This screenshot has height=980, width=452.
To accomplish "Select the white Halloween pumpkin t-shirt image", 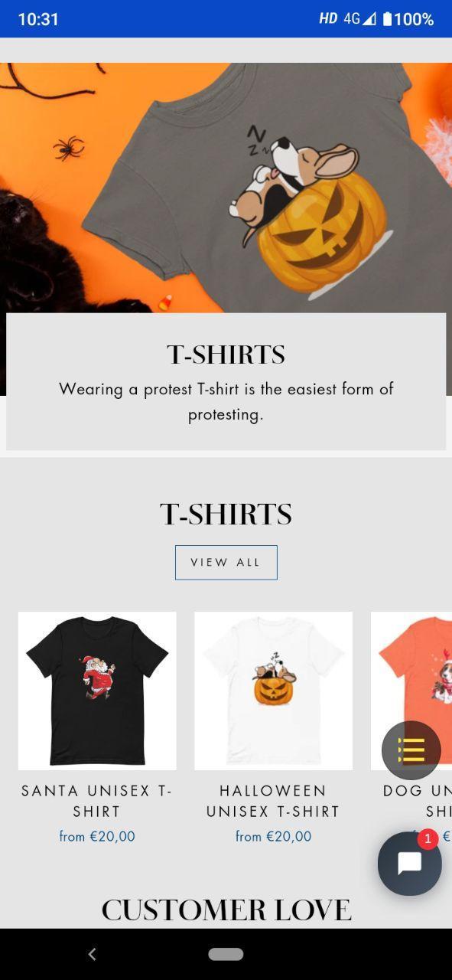I will pos(273,691).
